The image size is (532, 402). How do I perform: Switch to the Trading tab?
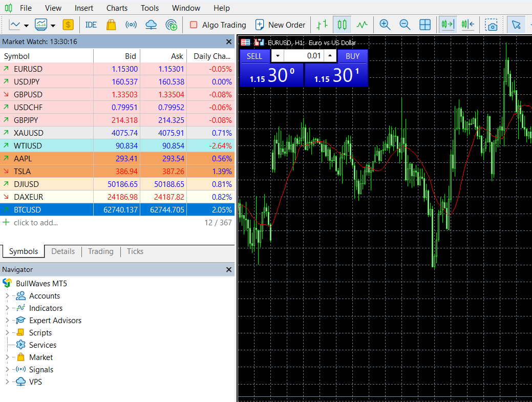coord(101,251)
